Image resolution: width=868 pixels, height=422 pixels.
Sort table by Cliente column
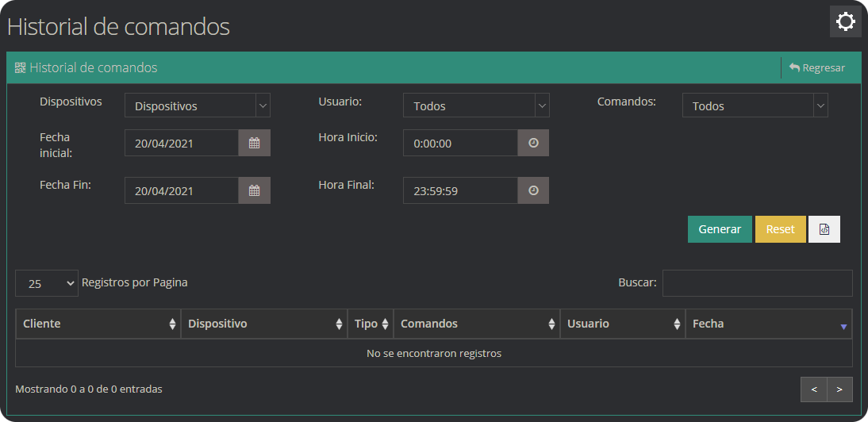(x=98, y=324)
